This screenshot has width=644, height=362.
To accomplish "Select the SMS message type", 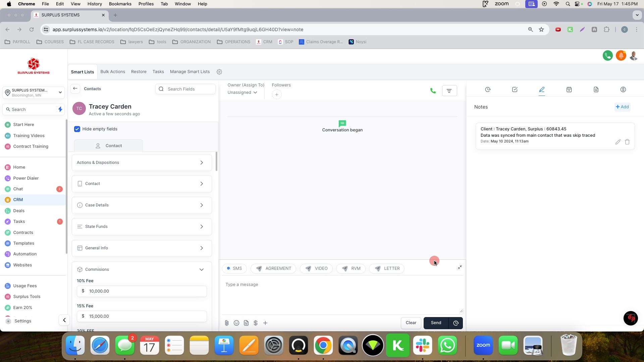I will click(x=234, y=268).
